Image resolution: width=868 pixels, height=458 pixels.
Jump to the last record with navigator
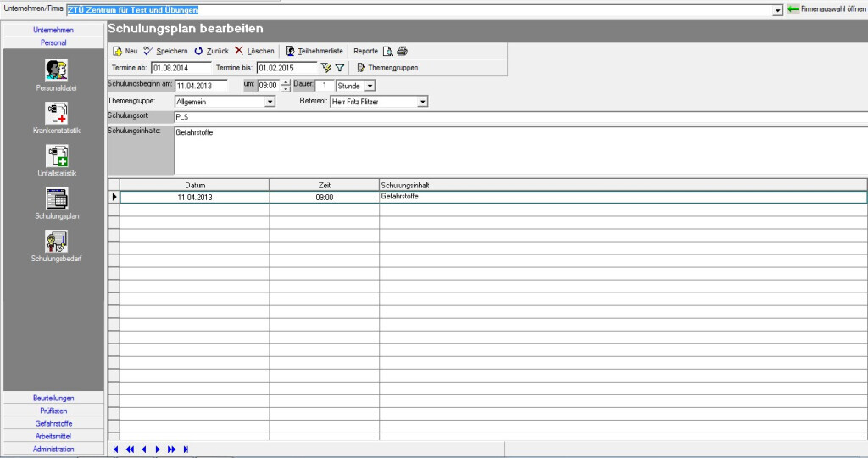186,450
